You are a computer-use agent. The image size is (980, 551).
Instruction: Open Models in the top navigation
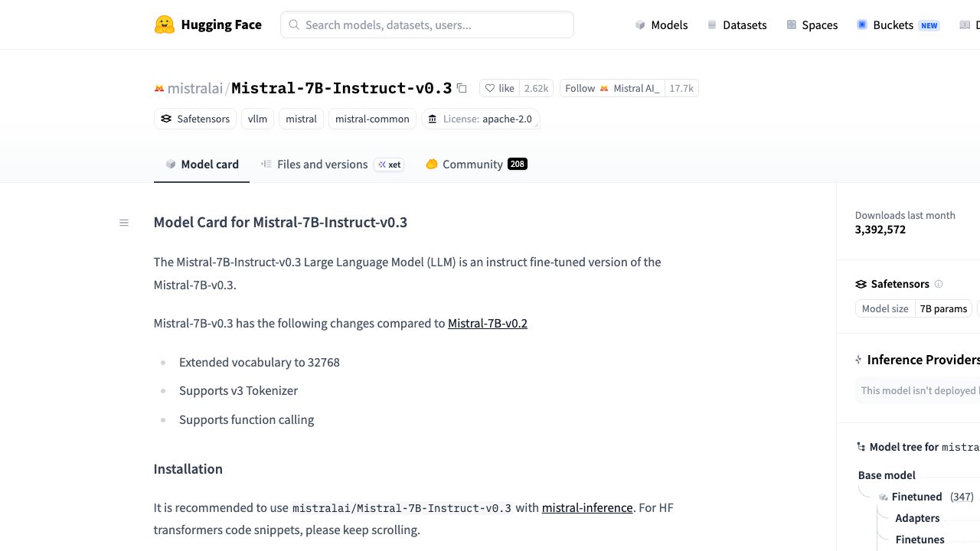click(x=661, y=24)
